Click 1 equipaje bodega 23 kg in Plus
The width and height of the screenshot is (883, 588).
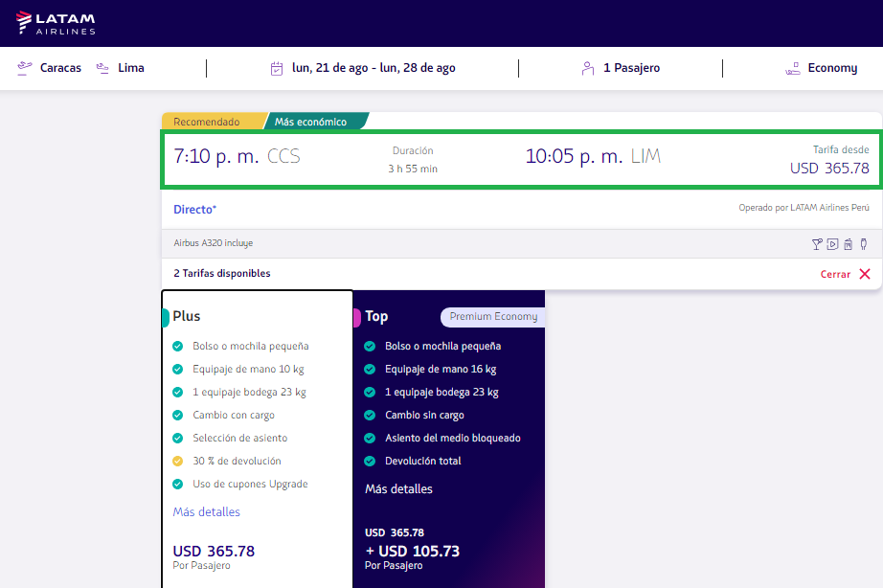coord(249,392)
